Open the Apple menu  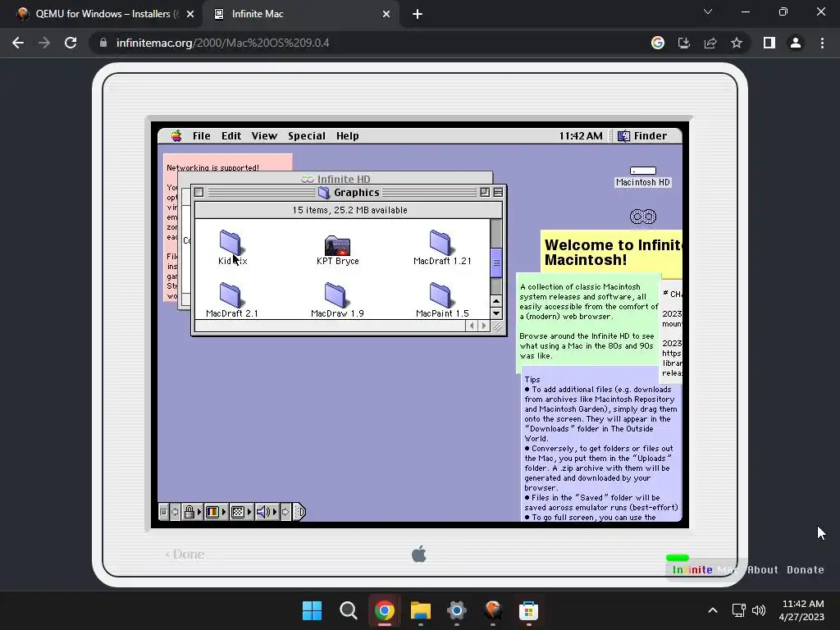pos(176,136)
